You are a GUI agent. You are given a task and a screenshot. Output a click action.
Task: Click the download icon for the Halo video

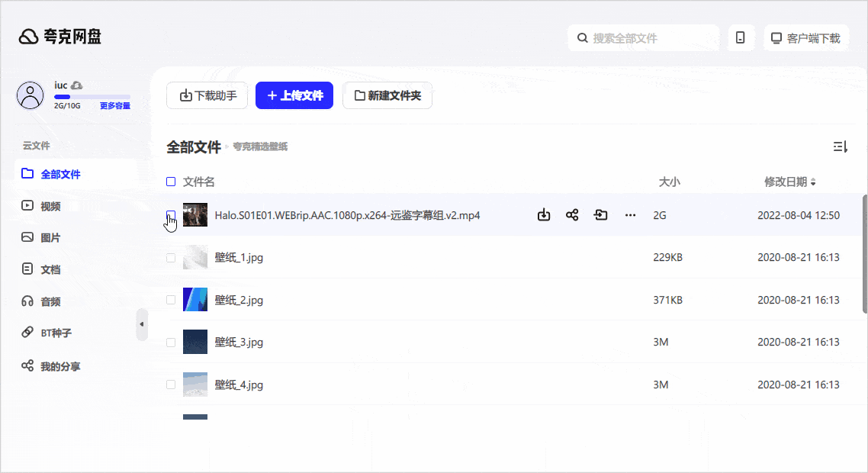[x=544, y=215]
